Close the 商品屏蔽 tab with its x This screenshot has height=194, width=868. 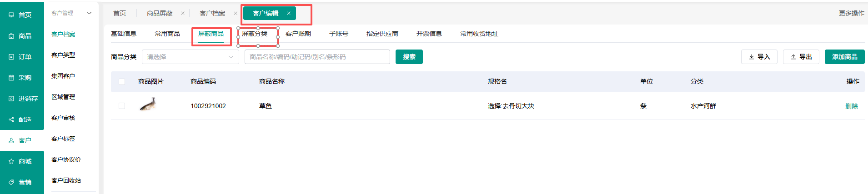click(x=183, y=13)
